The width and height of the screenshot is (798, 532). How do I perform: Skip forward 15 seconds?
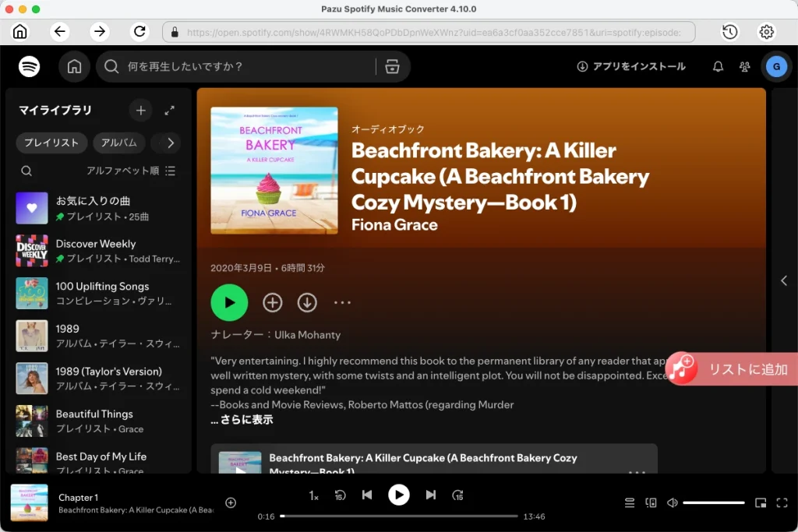coord(457,495)
